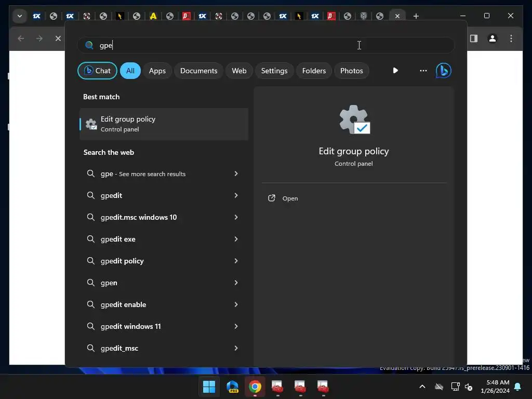The image size is (532, 399).
Task: Click Chrome forward navigation arrow
Action: (39, 38)
